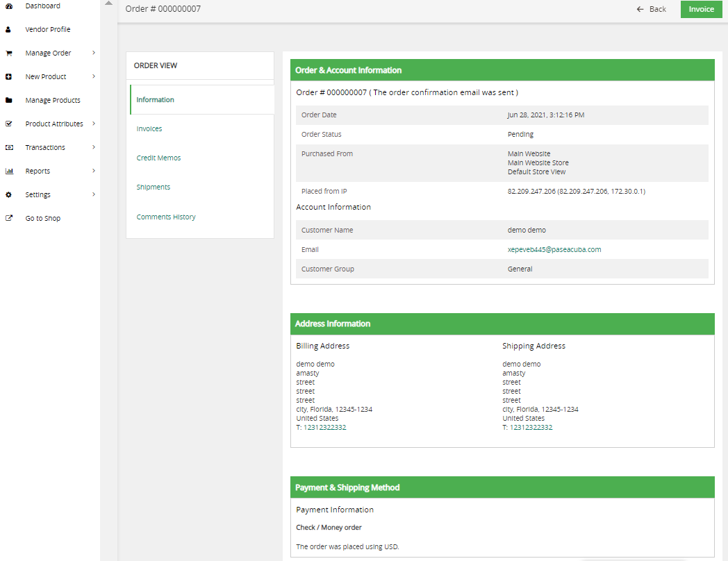The width and height of the screenshot is (728, 561).
Task: Open the Shipments tab
Action: pos(154,187)
